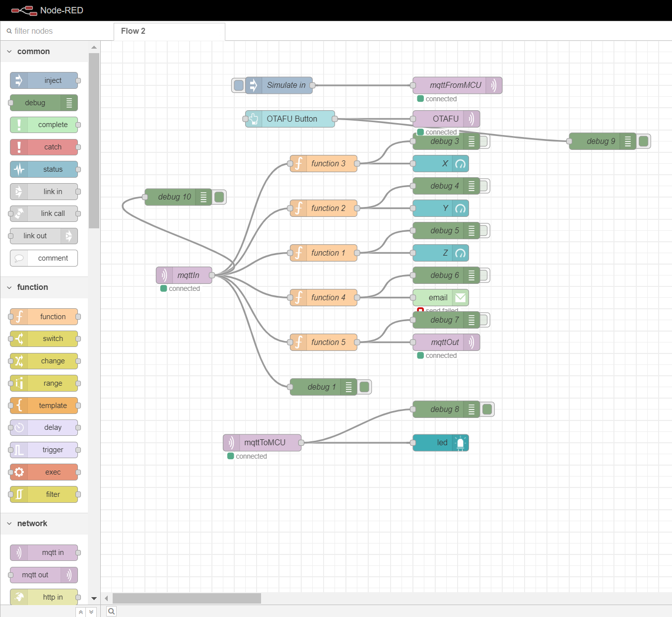Select the function 4 node
The width and height of the screenshot is (672, 617).
pos(324,298)
